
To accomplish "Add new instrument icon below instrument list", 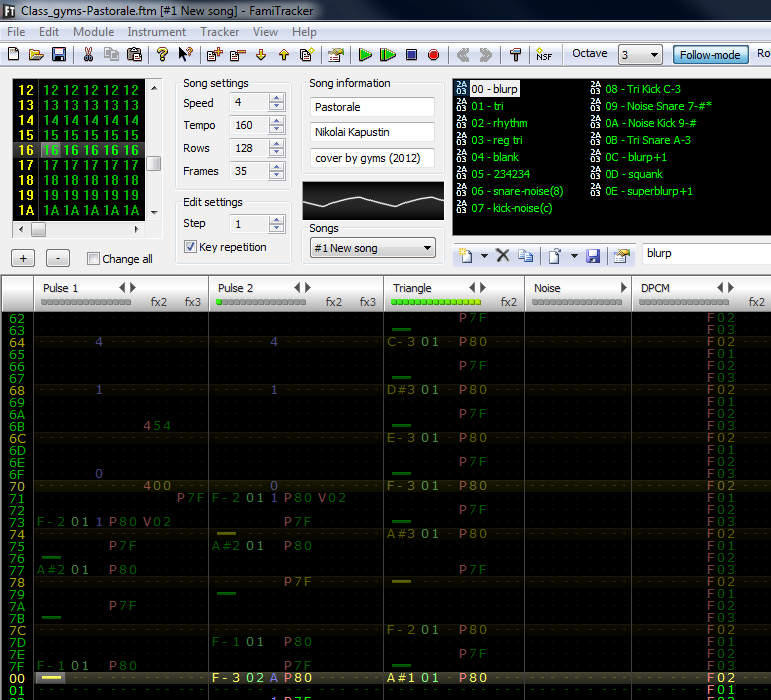I will (465, 256).
